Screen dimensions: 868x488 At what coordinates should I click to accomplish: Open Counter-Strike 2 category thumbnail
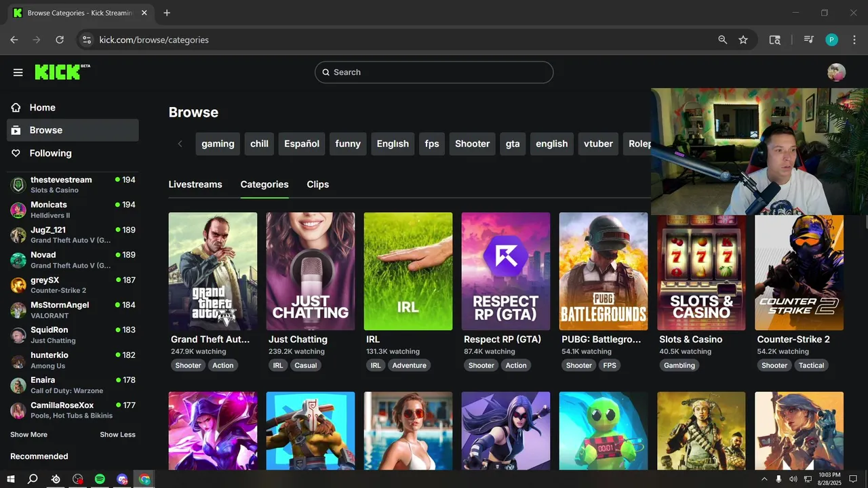(799, 272)
